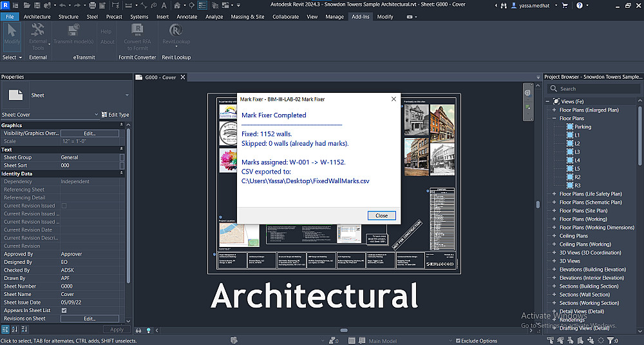Click the Edit Type button
Image resolution: width=644 pixels, height=345 pixels.
pos(115,115)
